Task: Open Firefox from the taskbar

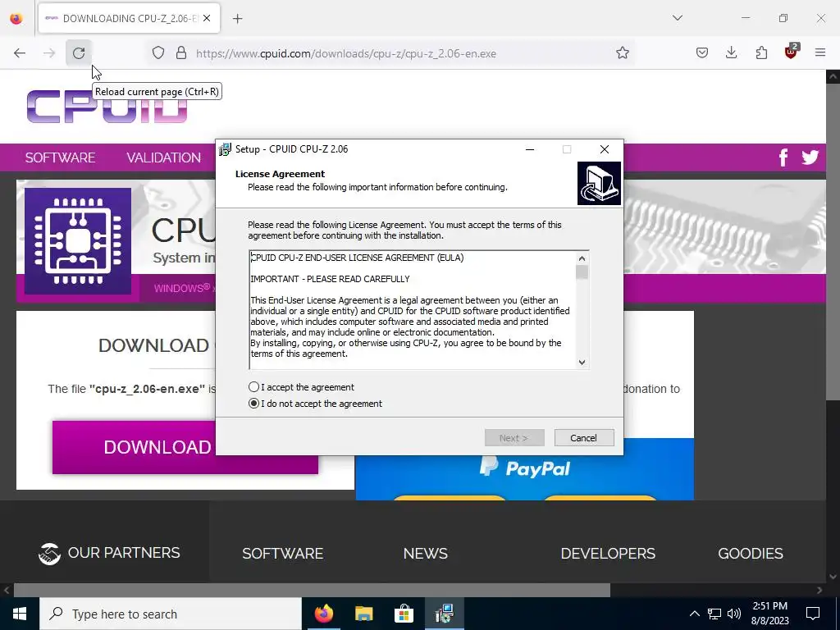Action: pyautogui.click(x=323, y=614)
